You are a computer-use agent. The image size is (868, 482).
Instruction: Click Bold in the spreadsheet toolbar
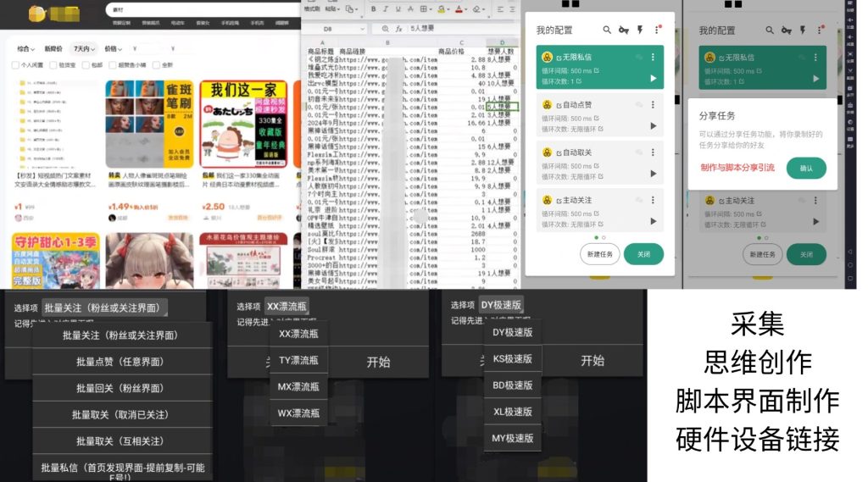pyautogui.click(x=374, y=8)
